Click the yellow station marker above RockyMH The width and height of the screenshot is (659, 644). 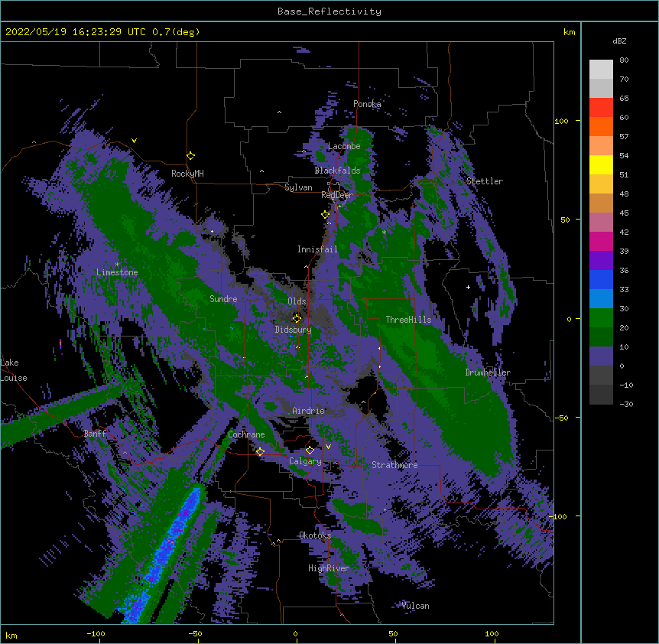click(191, 155)
